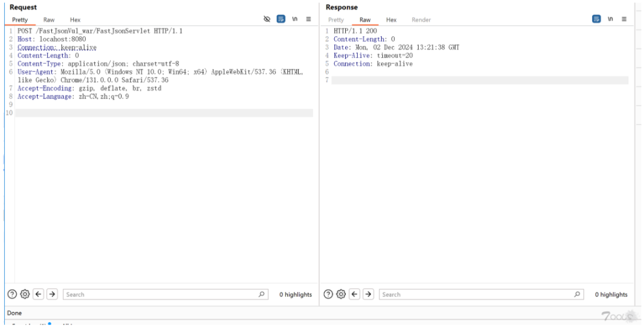Image resolution: width=644 pixels, height=328 pixels.
Task: Click the User-Agent header line
Action: click(160, 76)
